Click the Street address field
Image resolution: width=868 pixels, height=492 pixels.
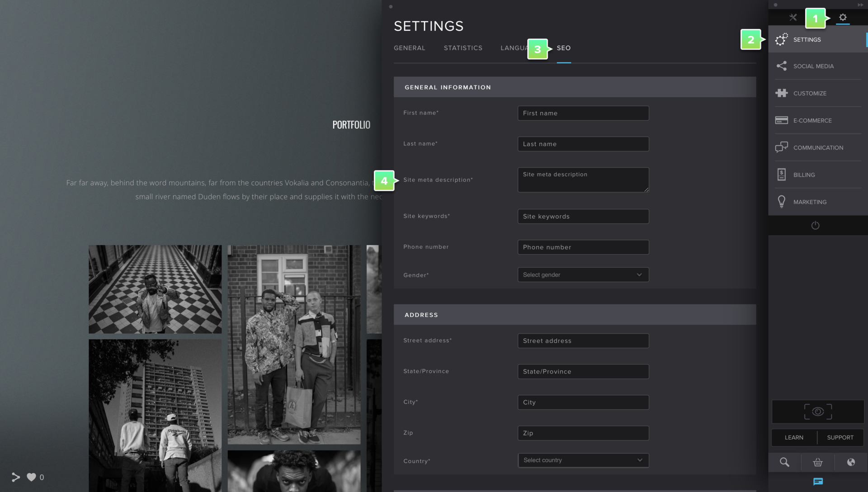(x=583, y=341)
